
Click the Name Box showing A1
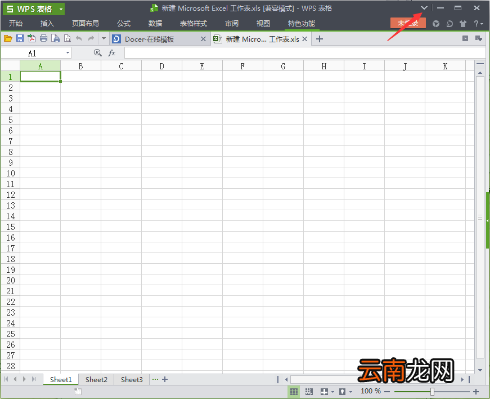tap(32, 53)
